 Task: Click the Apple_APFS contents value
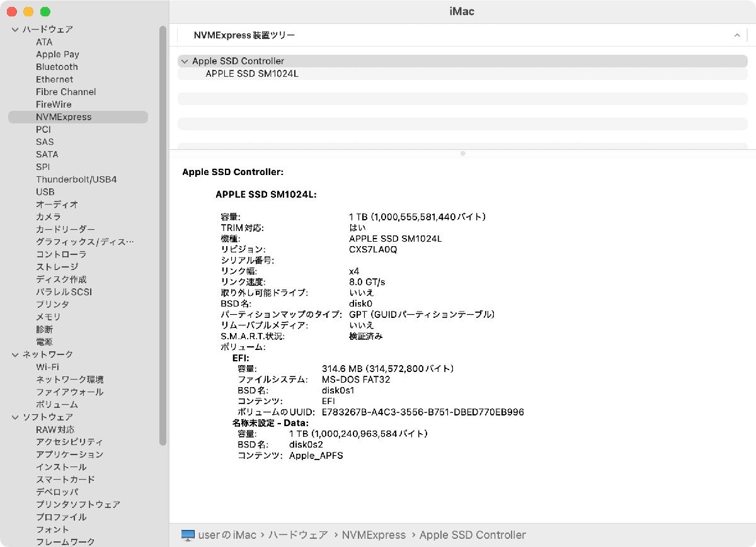tap(316, 455)
